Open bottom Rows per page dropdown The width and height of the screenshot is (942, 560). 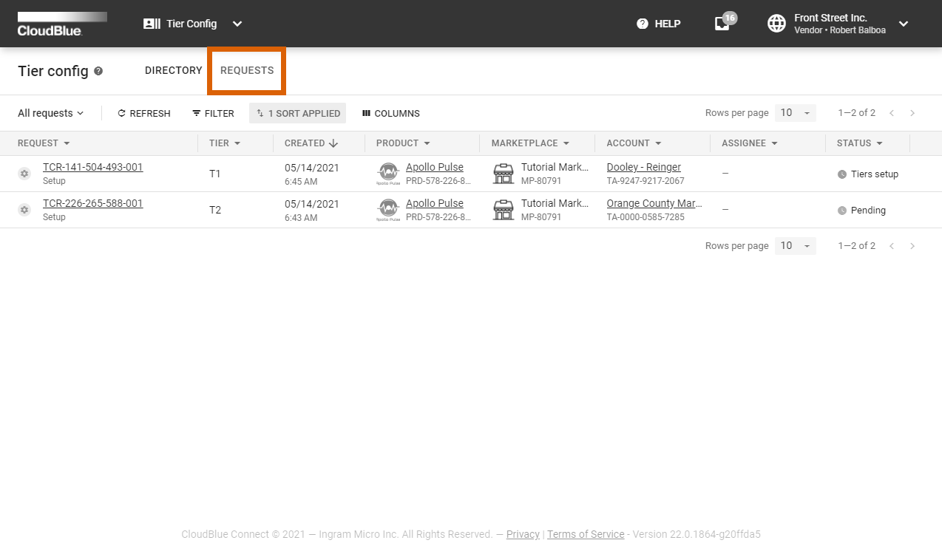tap(796, 245)
